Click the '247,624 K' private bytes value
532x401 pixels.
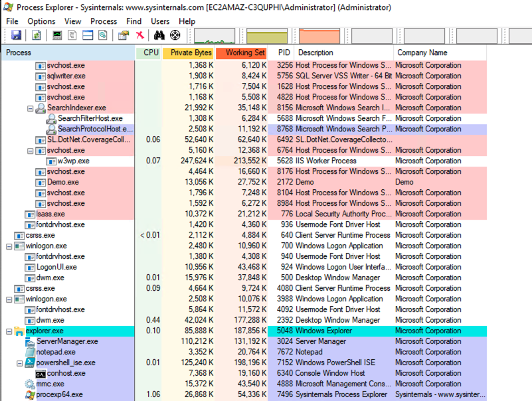pyautogui.click(x=197, y=161)
